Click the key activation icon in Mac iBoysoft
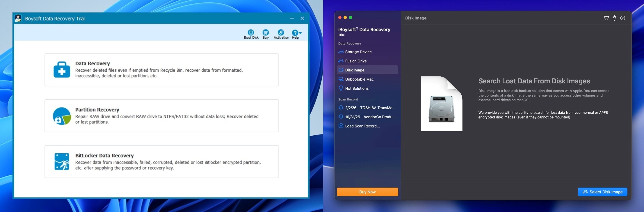The image size is (644, 212). click(614, 18)
